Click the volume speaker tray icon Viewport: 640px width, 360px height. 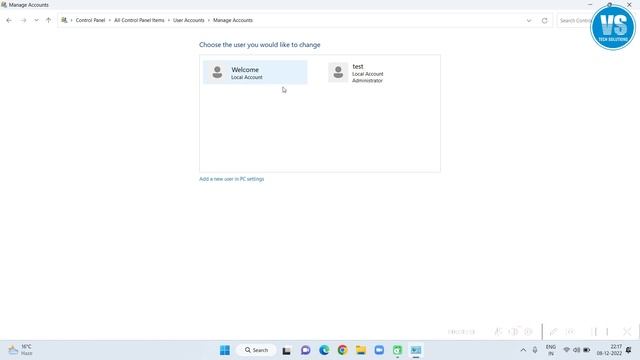[x=576, y=350]
